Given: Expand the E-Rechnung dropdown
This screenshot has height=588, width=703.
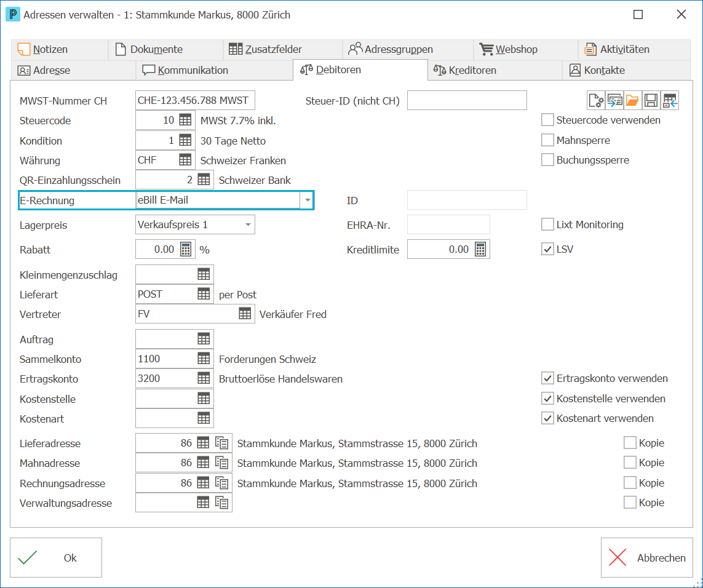Looking at the screenshot, I should pos(308,200).
